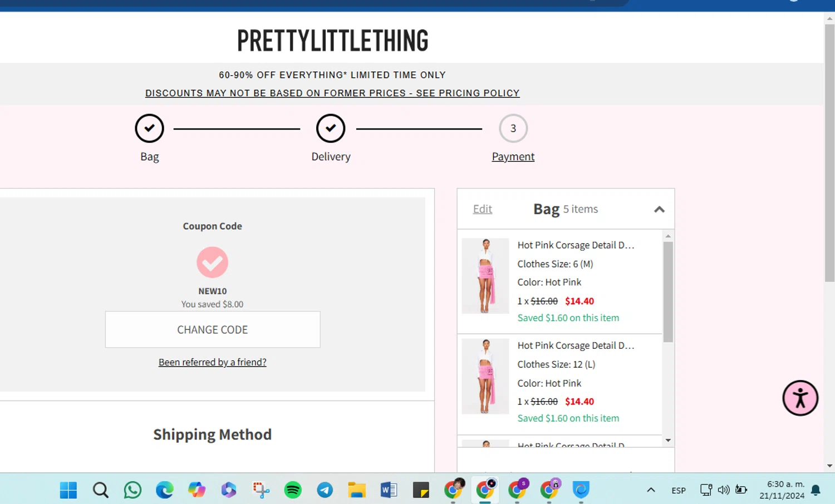Image resolution: width=835 pixels, height=504 pixels.
Task: Open the Windows Start menu
Action: point(68,490)
